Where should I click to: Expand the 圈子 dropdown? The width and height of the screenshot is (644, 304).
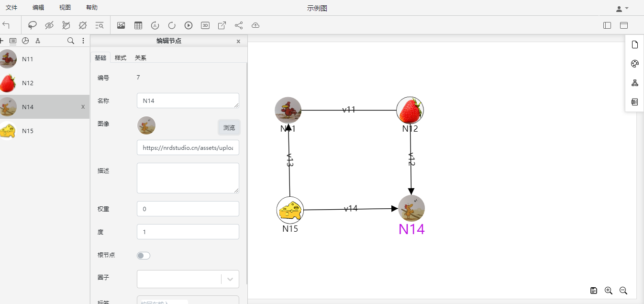[x=229, y=279]
